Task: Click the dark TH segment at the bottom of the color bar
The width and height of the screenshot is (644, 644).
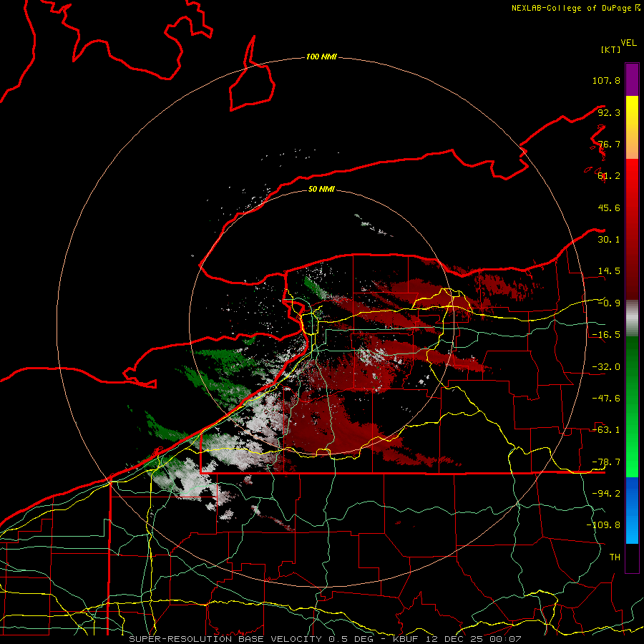Action: [x=632, y=558]
